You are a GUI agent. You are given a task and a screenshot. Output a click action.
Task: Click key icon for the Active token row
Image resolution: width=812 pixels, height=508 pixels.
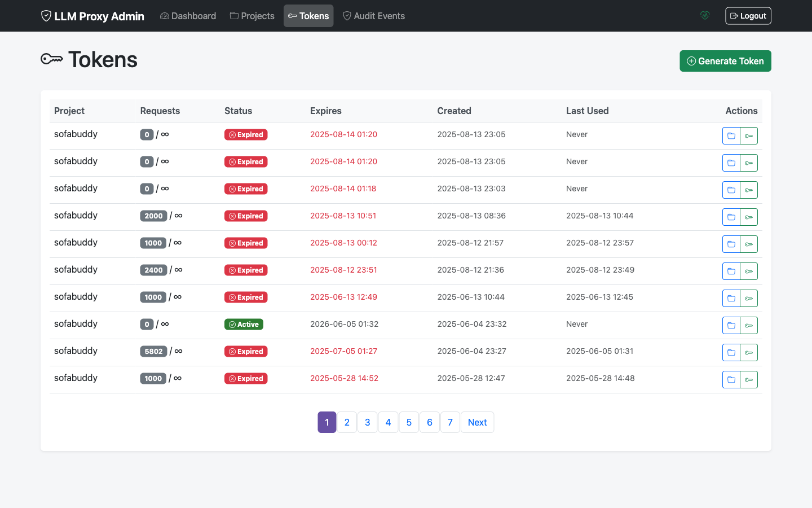click(x=749, y=325)
